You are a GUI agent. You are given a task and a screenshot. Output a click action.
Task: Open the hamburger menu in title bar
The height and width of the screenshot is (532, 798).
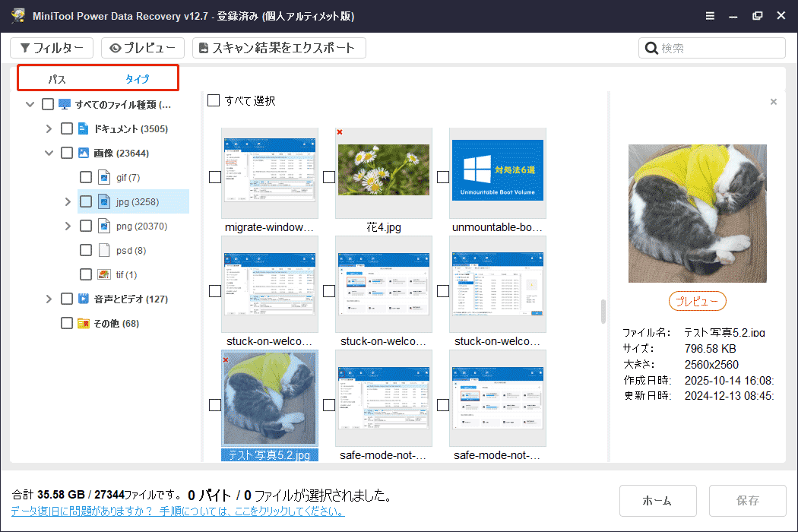(x=710, y=15)
